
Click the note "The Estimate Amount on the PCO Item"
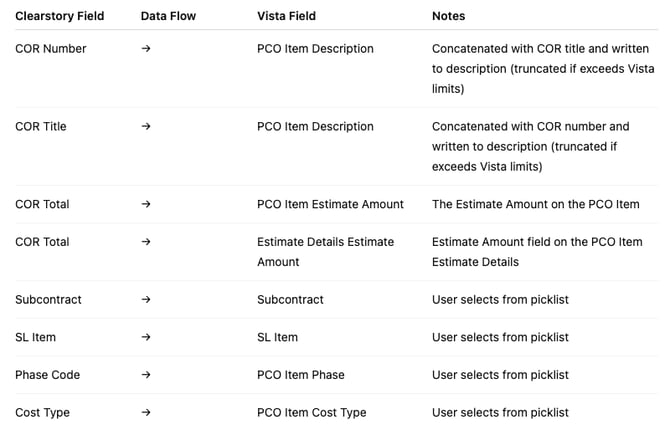click(535, 204)
